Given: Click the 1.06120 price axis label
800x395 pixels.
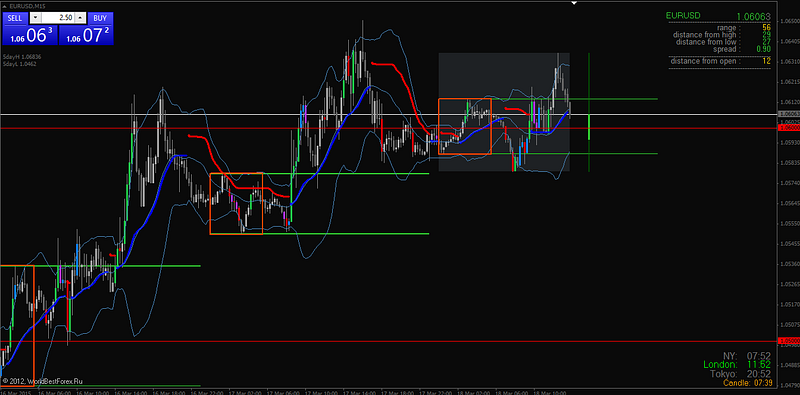Looking at the screenshot, I should click(x=789, y=102).
